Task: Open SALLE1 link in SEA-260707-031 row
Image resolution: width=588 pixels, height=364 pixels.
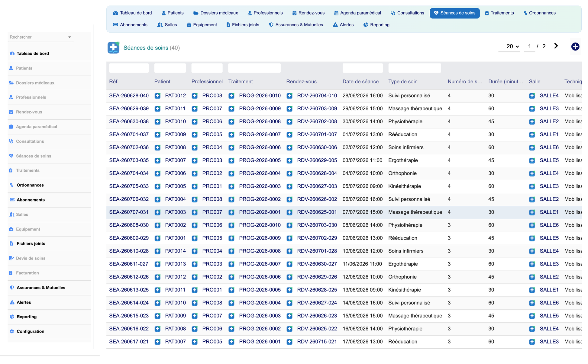Action: click(549, 212)
